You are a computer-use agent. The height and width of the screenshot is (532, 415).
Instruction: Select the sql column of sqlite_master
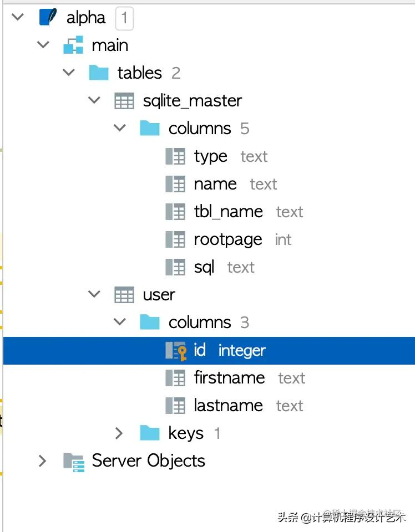pos(204,267)
